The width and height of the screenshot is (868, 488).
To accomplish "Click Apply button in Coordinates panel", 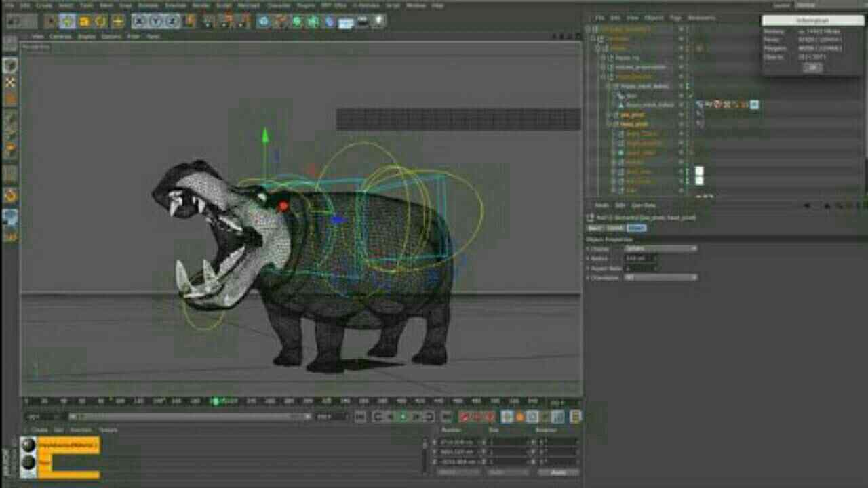I will tap(560, 472).
